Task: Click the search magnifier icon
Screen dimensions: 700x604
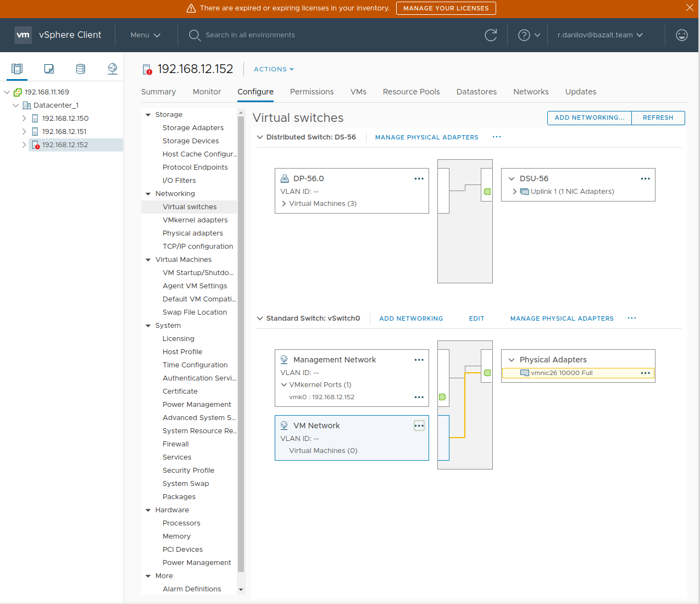Action: (195, 35)
